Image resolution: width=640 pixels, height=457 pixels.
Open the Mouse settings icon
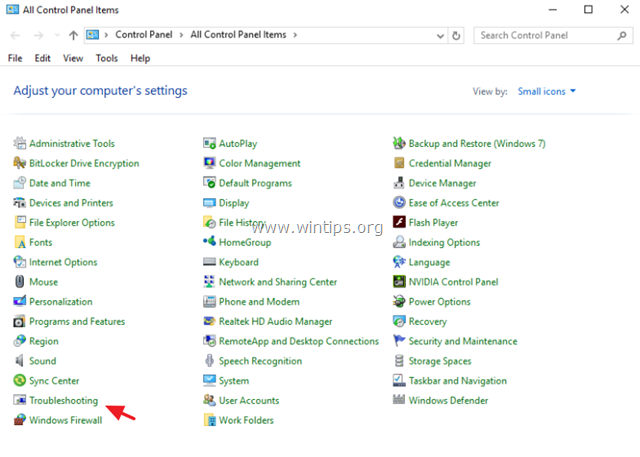pyautogui.click(x=20, y=282)
